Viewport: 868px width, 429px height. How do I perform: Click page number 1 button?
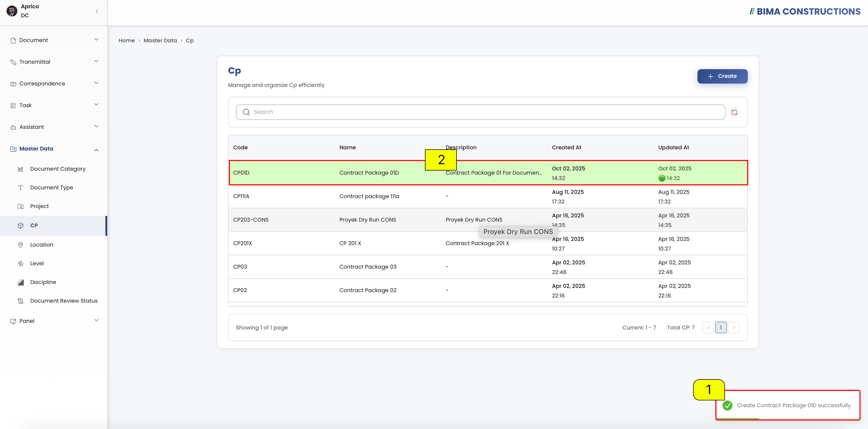(721, 328)
